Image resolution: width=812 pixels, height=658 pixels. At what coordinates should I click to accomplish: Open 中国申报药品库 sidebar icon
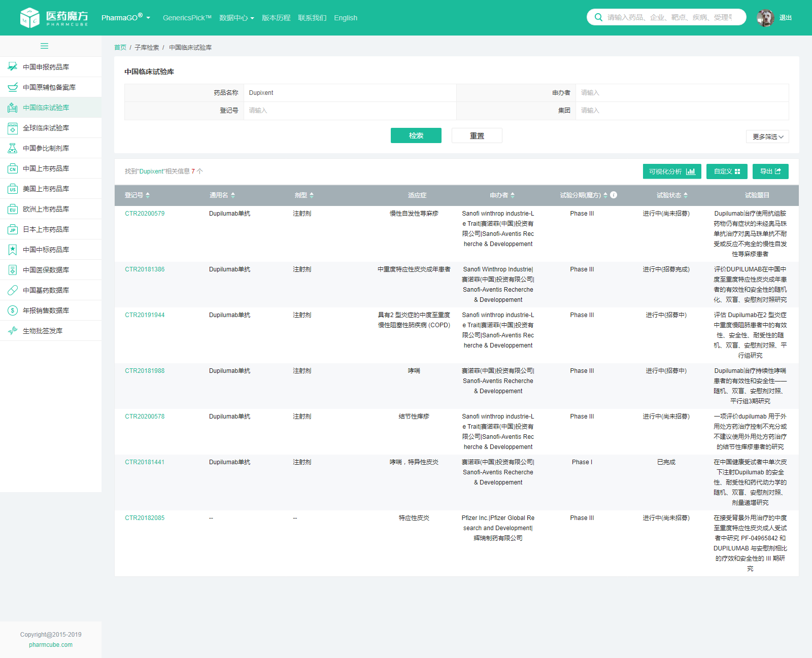tap(13, 67)
